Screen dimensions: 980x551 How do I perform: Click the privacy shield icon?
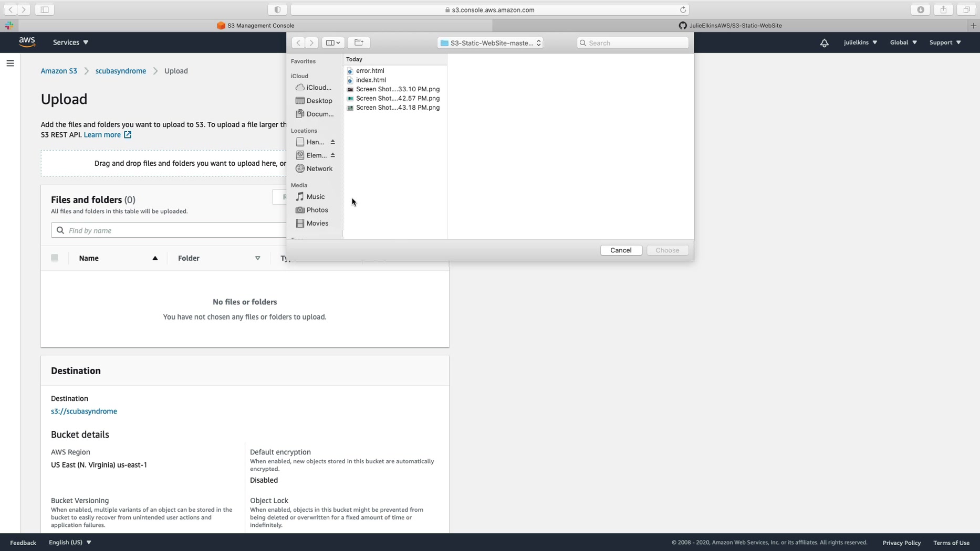[277, 9]
